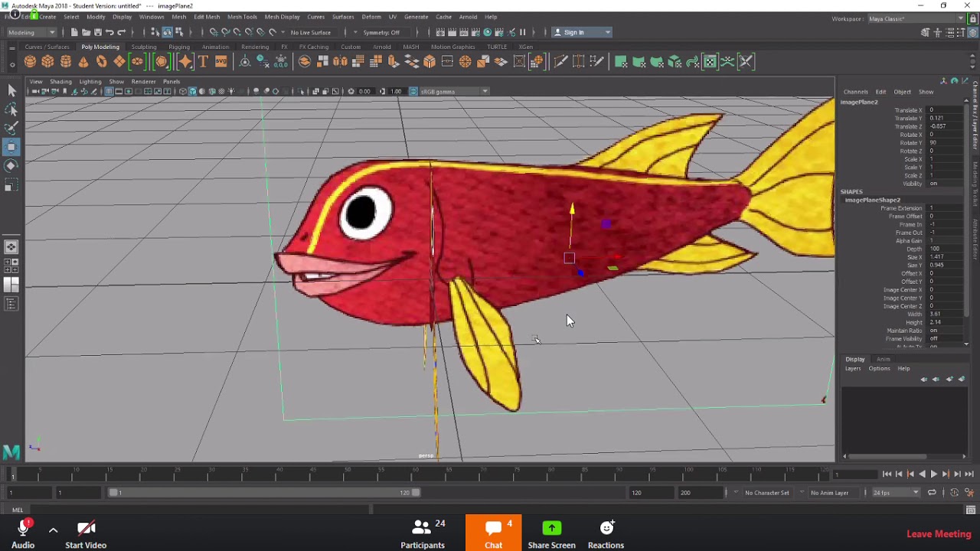Create a Polygon Cube from shelf
This screenshot has height=551, width=980.
click(x=47, y=62)
